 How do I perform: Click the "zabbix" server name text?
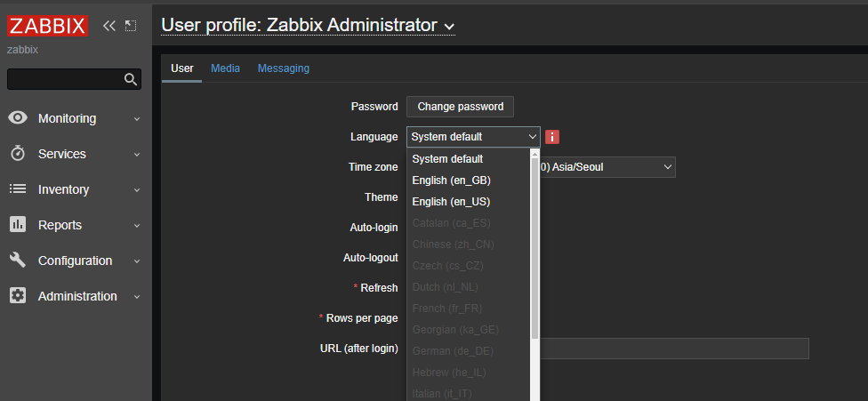click(22, 50)
